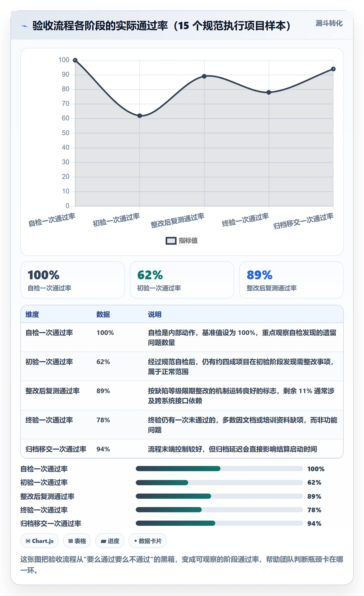364x596 pixels.
Task: Select the 62% 初验一次通过率 data card
Action: (182, 280)
